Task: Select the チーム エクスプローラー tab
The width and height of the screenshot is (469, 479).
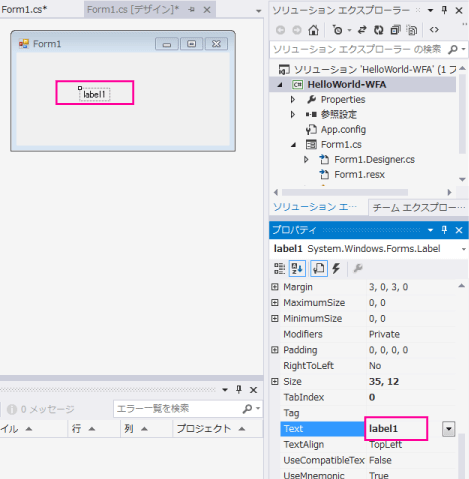Action: pyautogui.click(x=419, y=208)
